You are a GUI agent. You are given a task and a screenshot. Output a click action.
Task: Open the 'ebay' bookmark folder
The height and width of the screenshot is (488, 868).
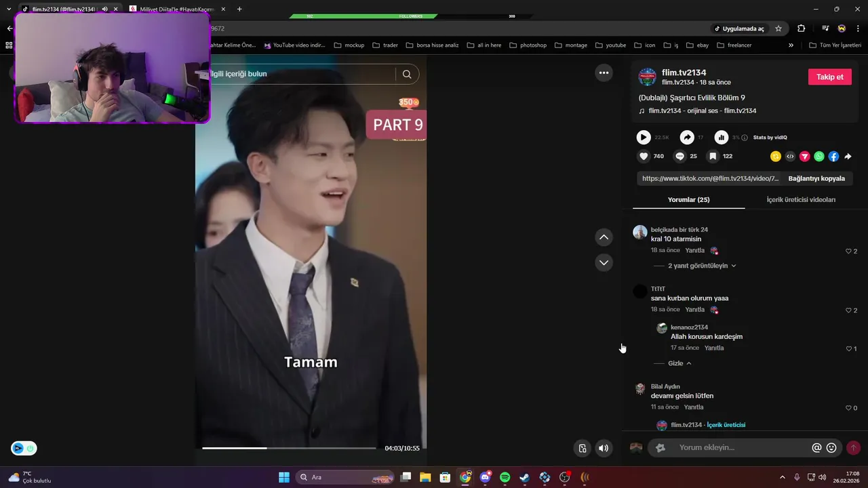click(x=697, y=45)
